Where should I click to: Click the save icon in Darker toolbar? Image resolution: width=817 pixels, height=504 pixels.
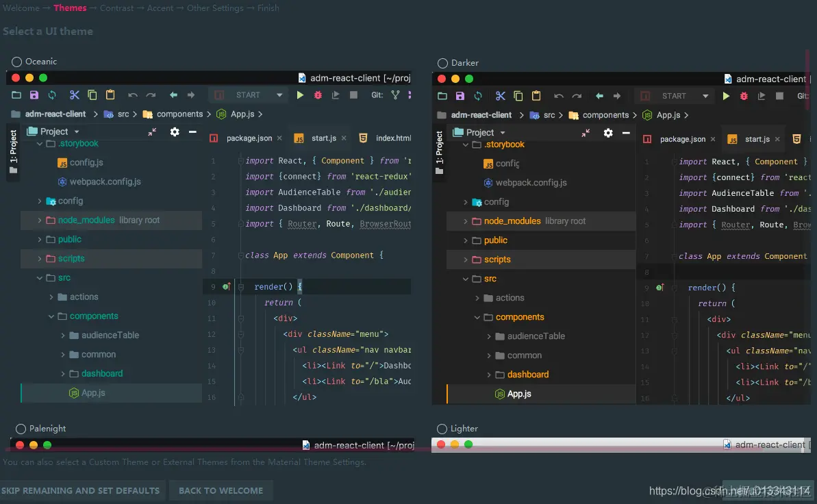(x=460, y=96)
